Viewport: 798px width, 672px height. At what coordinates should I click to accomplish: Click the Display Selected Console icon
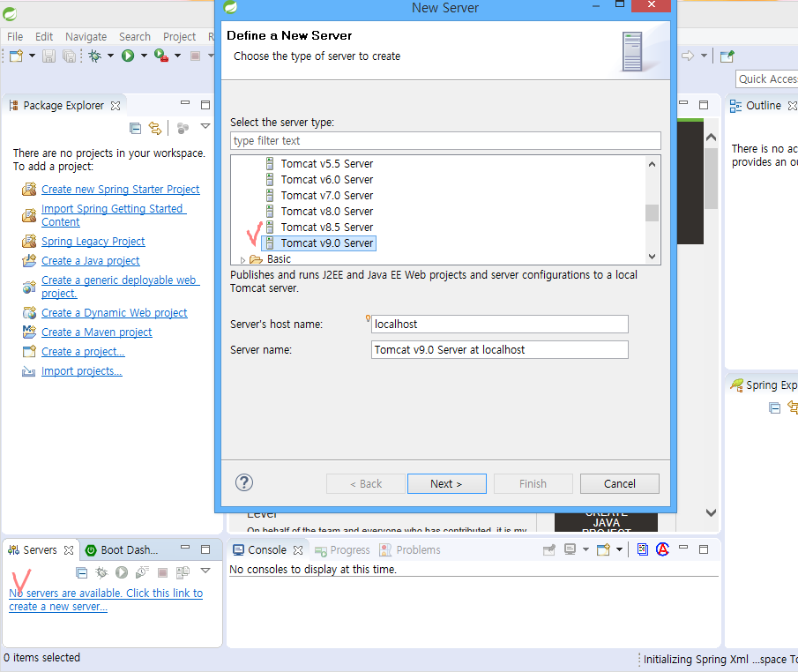(x=570, y=549)
